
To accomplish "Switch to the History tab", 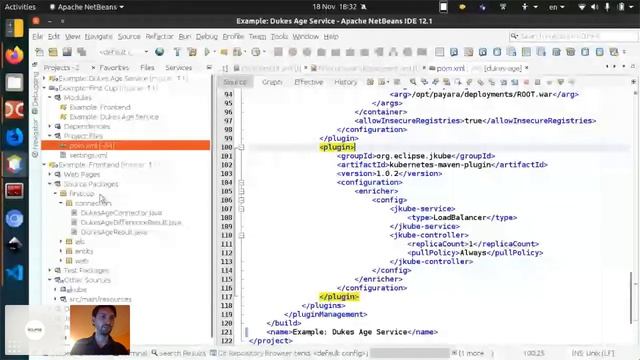I will [345, 82].
